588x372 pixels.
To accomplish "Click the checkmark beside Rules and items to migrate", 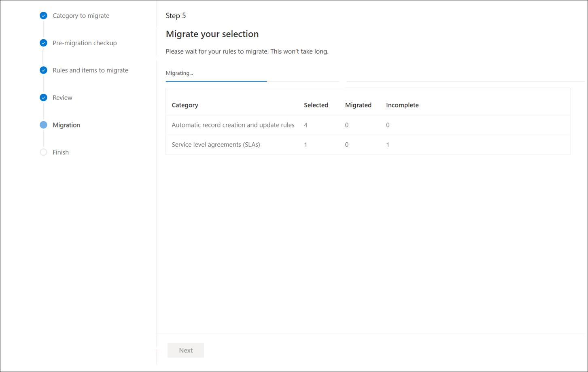I will [x=43, y=70].
